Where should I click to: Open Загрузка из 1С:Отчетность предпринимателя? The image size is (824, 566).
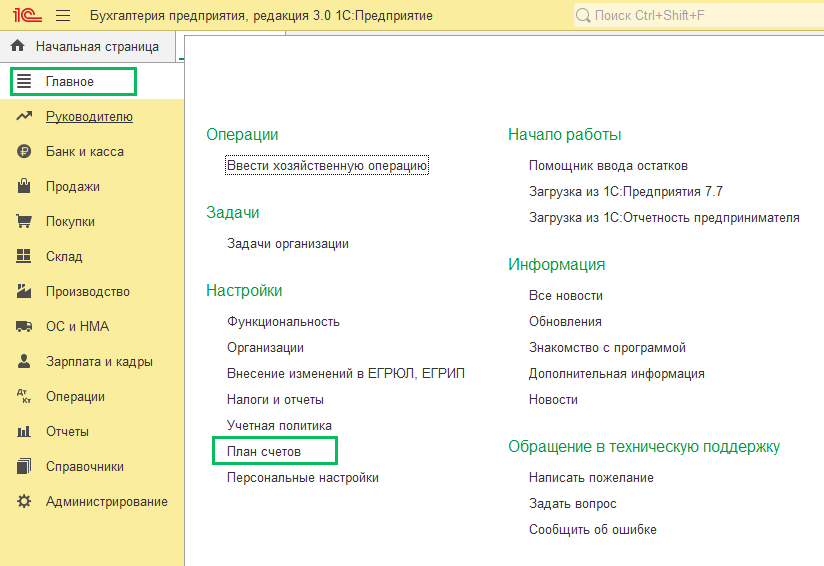click(x=664, y=218)
